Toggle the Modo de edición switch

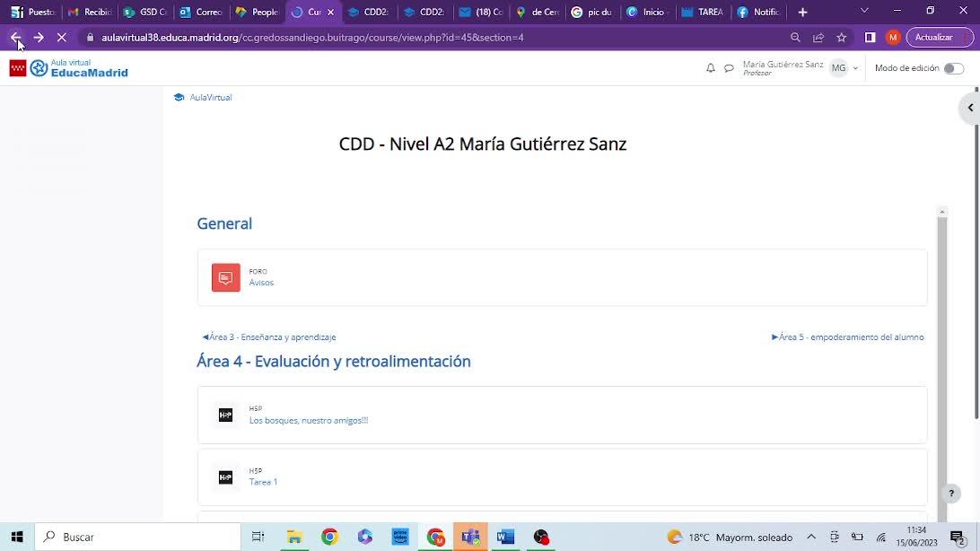pyautogui.click(x=953, y=68)
